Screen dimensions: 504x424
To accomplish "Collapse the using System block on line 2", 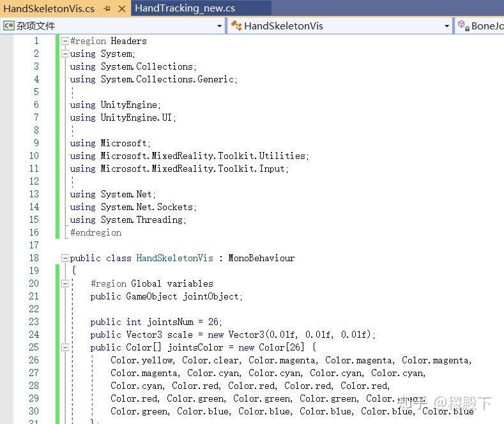I will (x=65, y=54).
